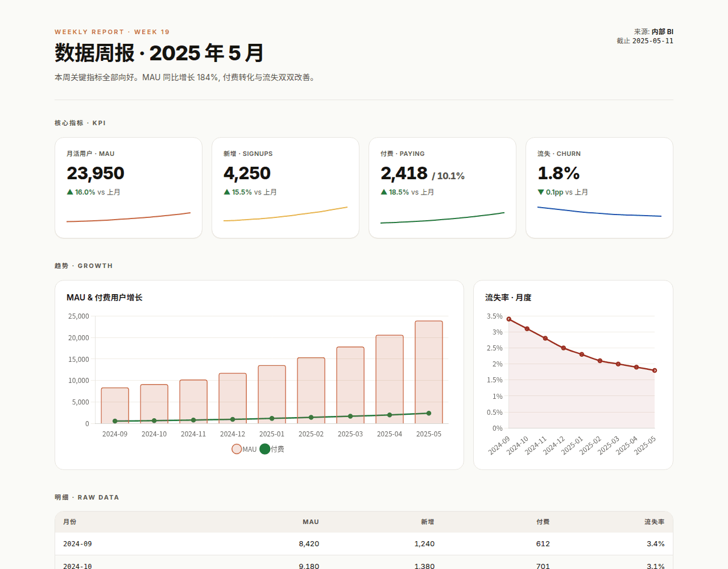Click the 来源: 内部 BI source label
The image size is (728, 569).
tap(653, 32)
